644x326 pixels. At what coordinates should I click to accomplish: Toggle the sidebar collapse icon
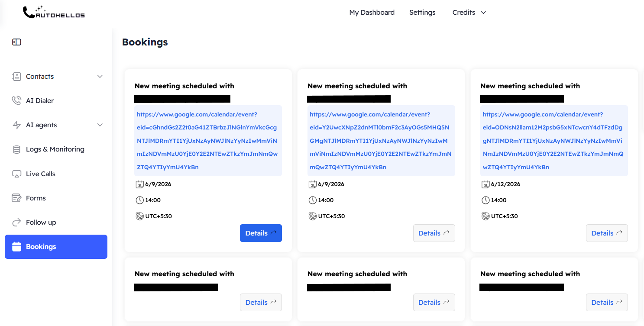pos(16,42)
